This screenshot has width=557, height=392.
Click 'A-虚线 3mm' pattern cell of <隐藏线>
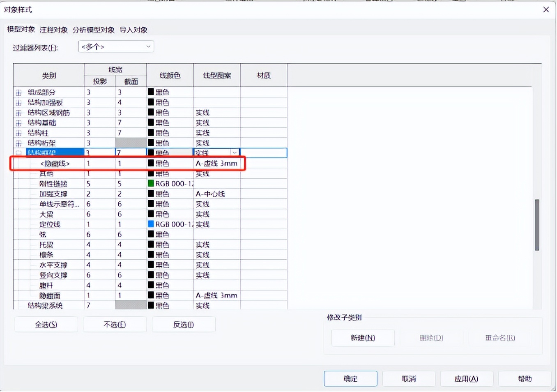216,163
